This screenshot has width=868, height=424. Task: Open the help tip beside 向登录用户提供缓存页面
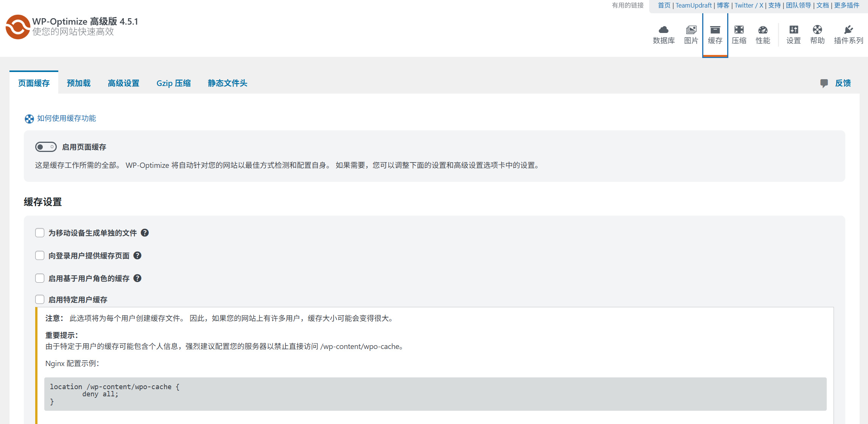coord(137,255)
